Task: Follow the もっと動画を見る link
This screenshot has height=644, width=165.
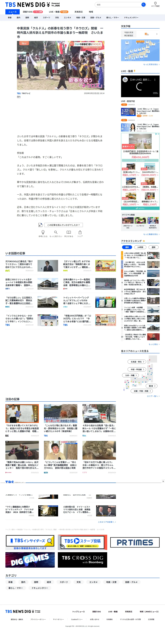Action: click(x=151, y=234)
